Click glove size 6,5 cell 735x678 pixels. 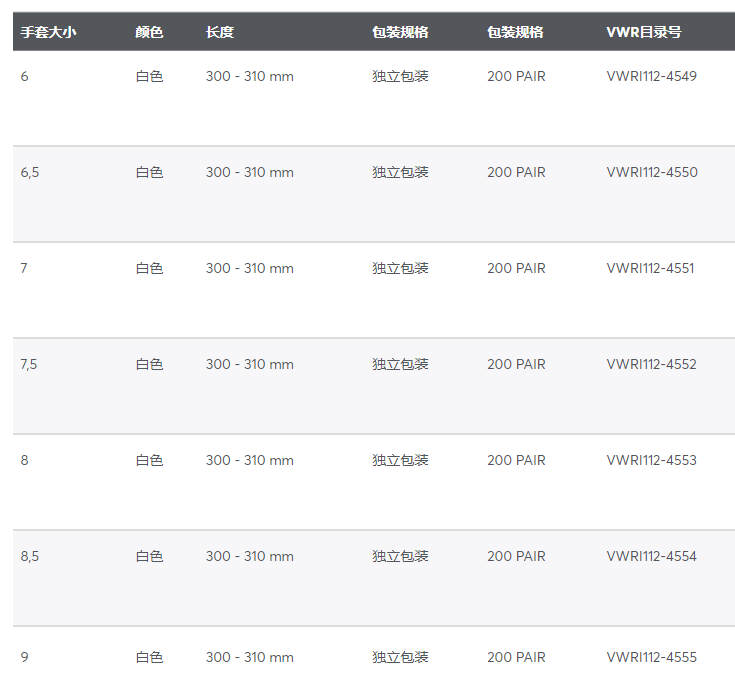click(30, 173)
